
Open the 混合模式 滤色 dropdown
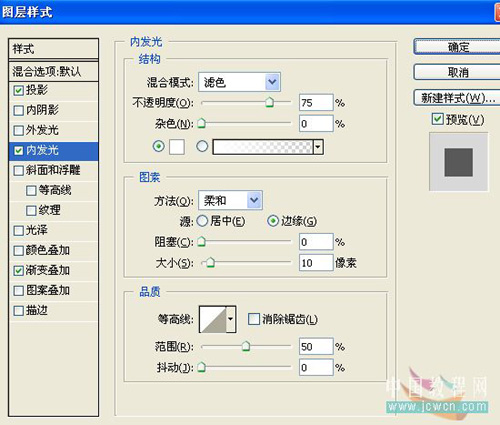239,82
